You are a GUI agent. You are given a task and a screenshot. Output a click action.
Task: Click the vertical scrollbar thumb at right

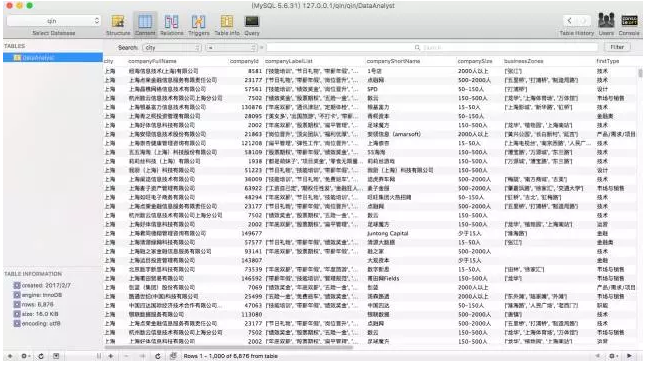click(640, 73)
